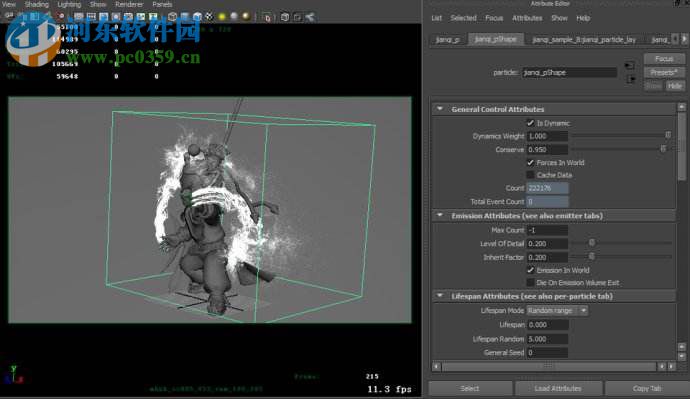Click the last viewport toolbar icon
The image size is (690, 399).
point(310,17)
